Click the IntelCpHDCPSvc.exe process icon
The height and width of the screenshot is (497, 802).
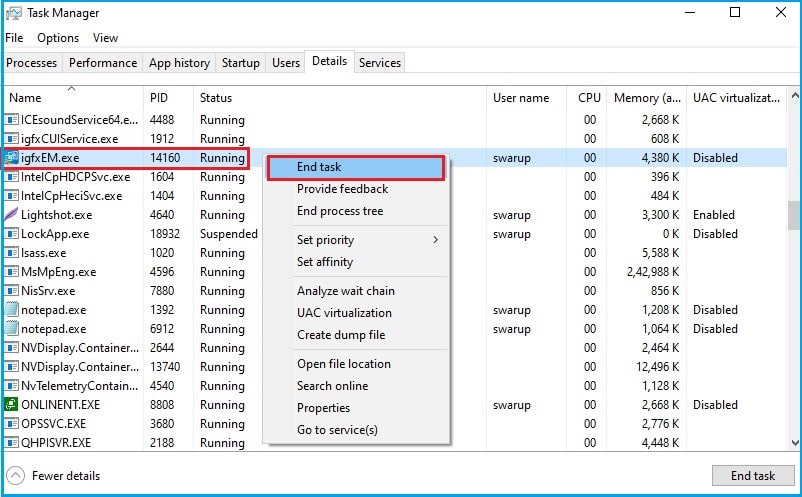pos(11,177)
